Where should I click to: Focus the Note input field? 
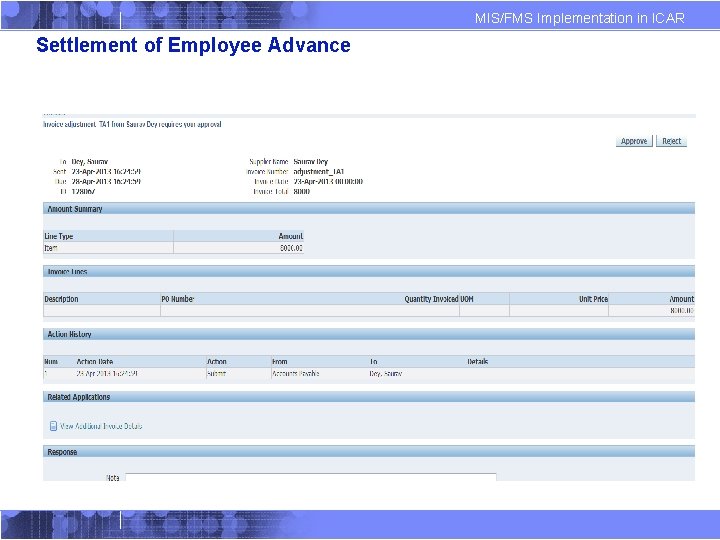click(310, 477)
